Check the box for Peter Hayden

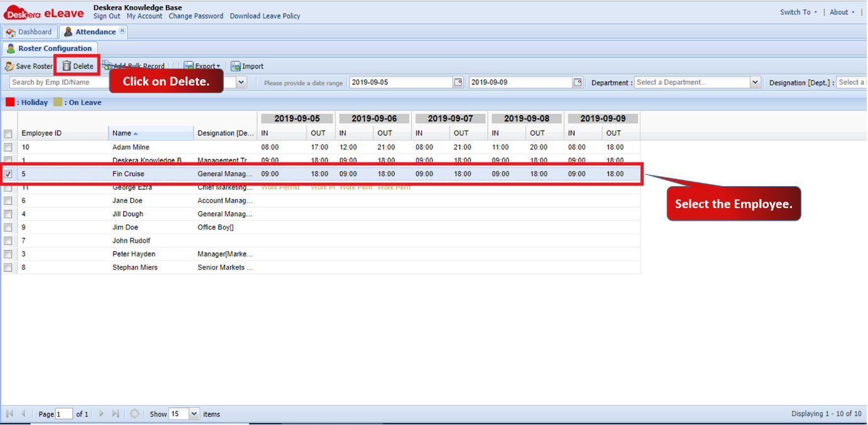[x=8, y=254]
